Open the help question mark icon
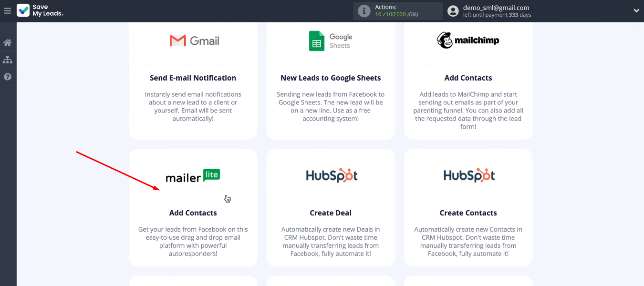 (7, 77)
